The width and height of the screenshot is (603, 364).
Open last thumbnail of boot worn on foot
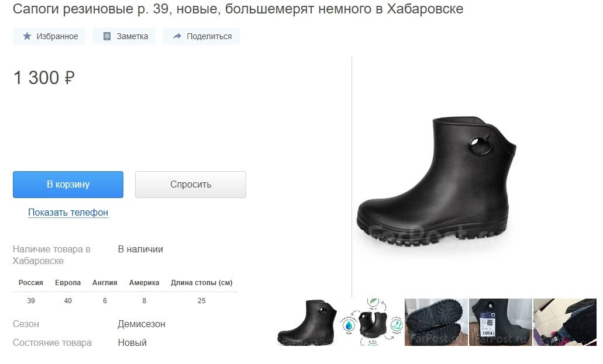coord(565,322)
